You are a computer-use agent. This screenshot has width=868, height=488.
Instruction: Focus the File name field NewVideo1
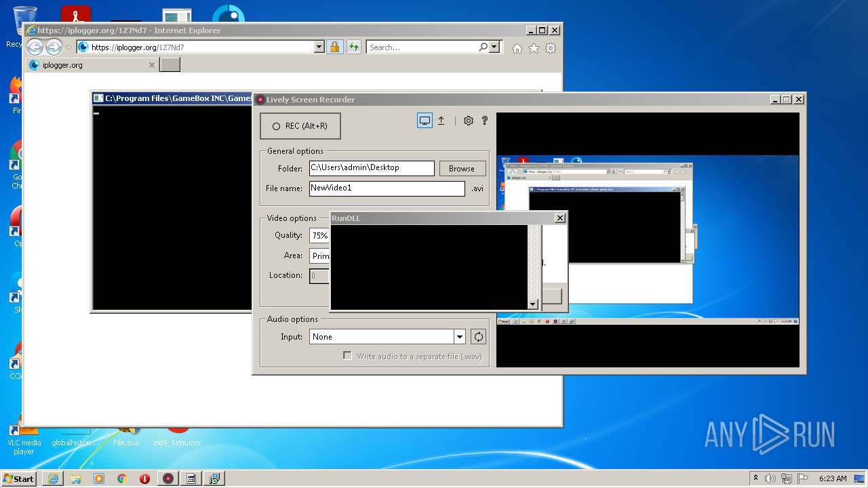(387, 188)
